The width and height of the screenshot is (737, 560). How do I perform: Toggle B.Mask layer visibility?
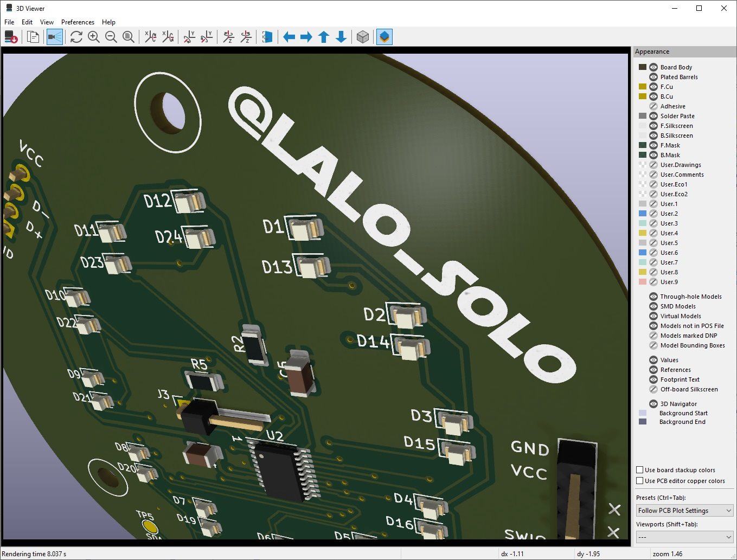coord(653,155)
